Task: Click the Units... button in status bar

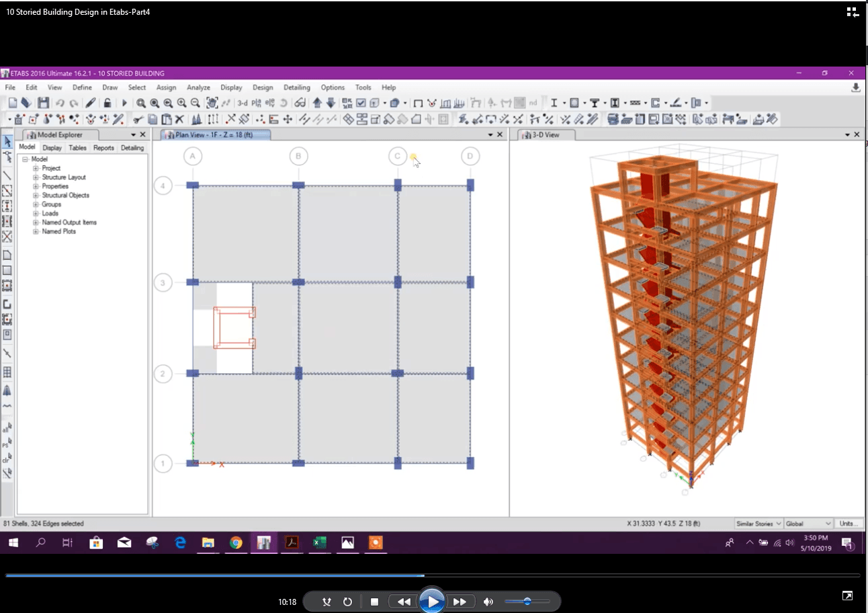Action: [x=848, y=524]
